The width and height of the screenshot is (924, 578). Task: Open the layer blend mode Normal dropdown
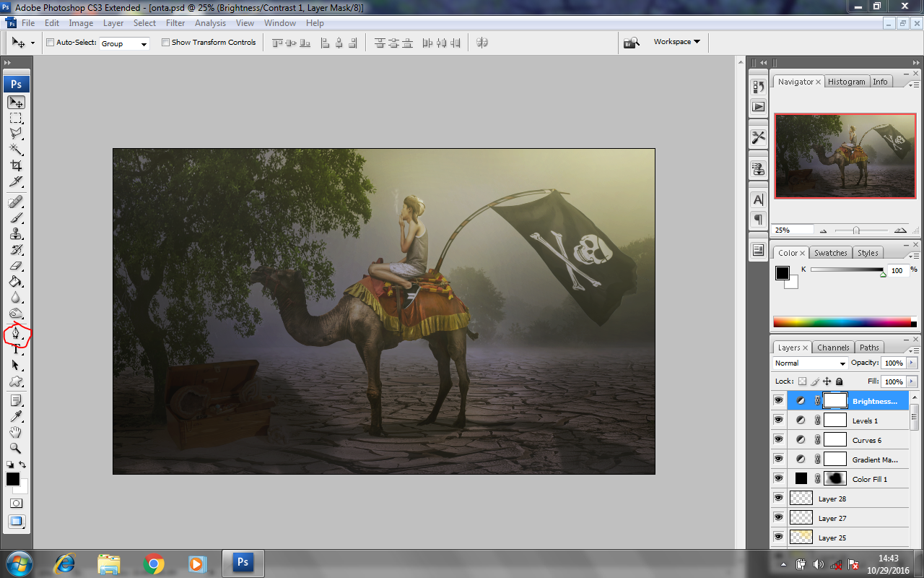point(810,363)
